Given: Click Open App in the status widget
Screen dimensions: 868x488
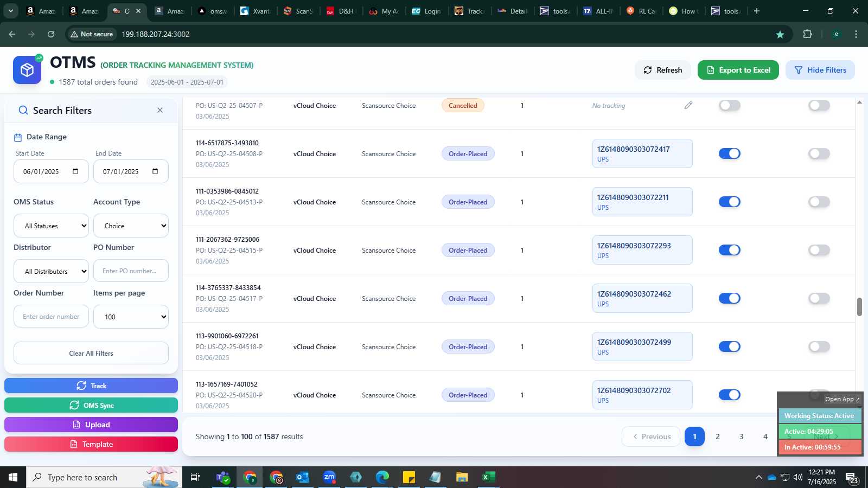Looking at the screenshot, I should 842,399.
